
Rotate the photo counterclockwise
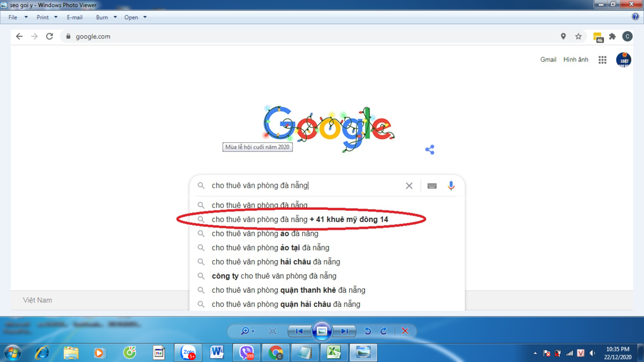pos(368,331)
